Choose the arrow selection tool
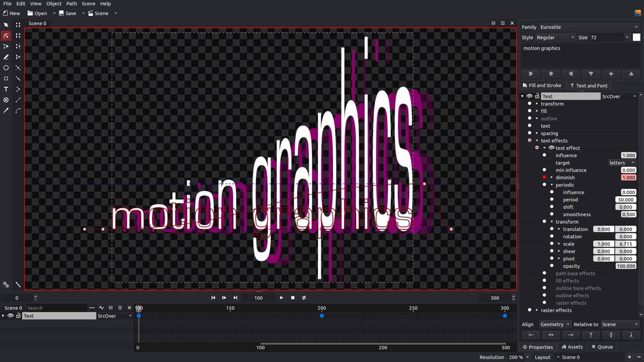The image size is (644, 362). [x=6, y=25]
